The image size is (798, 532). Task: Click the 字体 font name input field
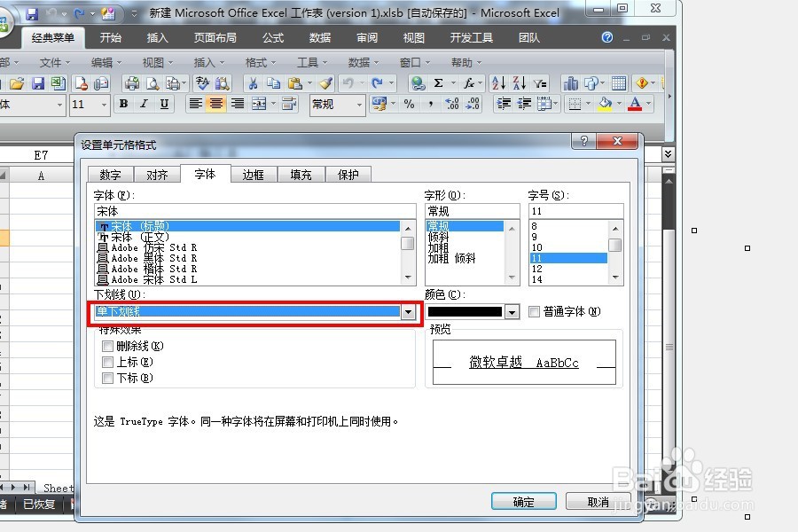pyautogui.click(x=255, y=211)
